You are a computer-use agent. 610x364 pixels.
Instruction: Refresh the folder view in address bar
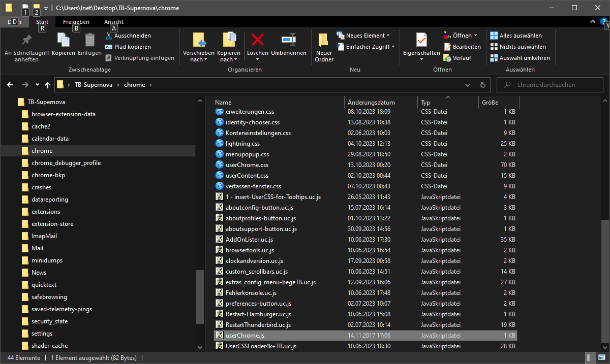coord(482,85)
